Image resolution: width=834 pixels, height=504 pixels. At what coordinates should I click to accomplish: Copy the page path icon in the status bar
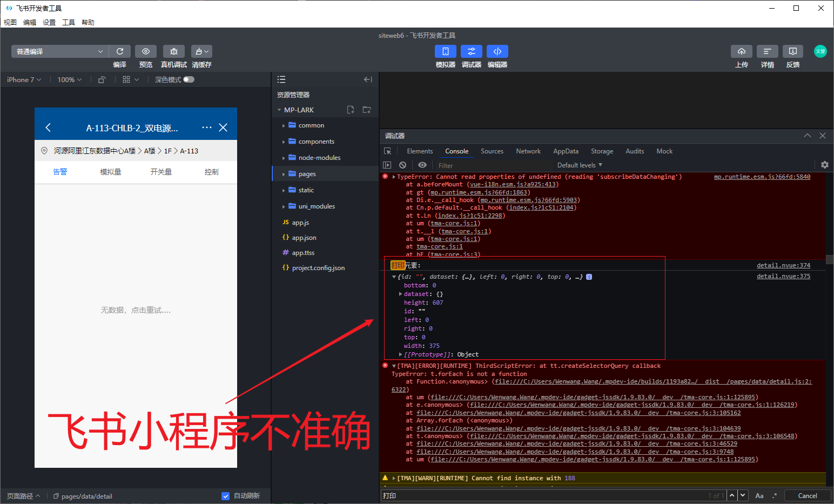(56, 496)
